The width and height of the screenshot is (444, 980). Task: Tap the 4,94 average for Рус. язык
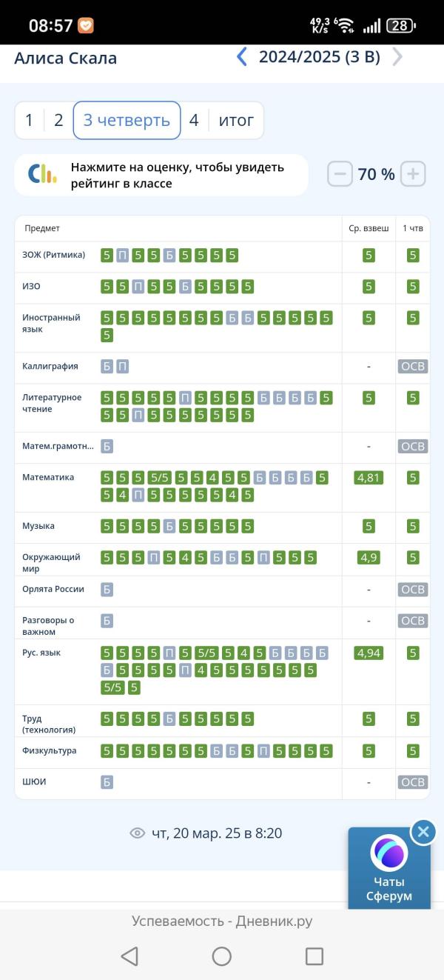click(x=369, y=653)
